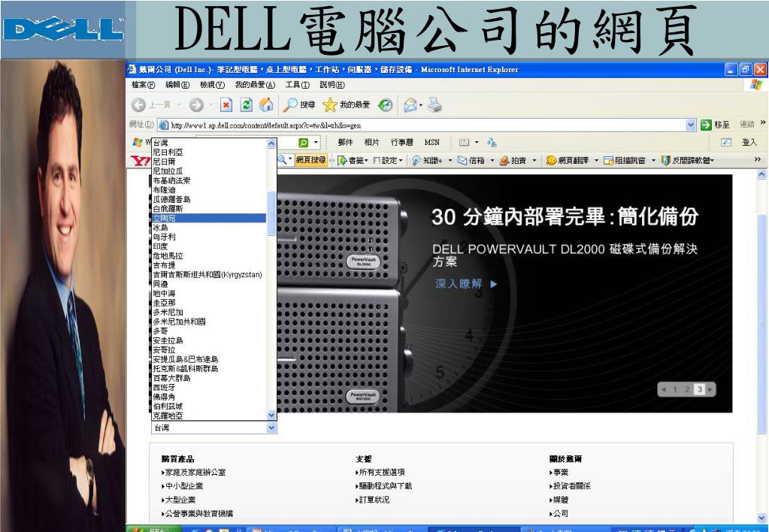Click the Windows flag logo in menu bar corner
769x532 pixels.
[x=756, y=85]
